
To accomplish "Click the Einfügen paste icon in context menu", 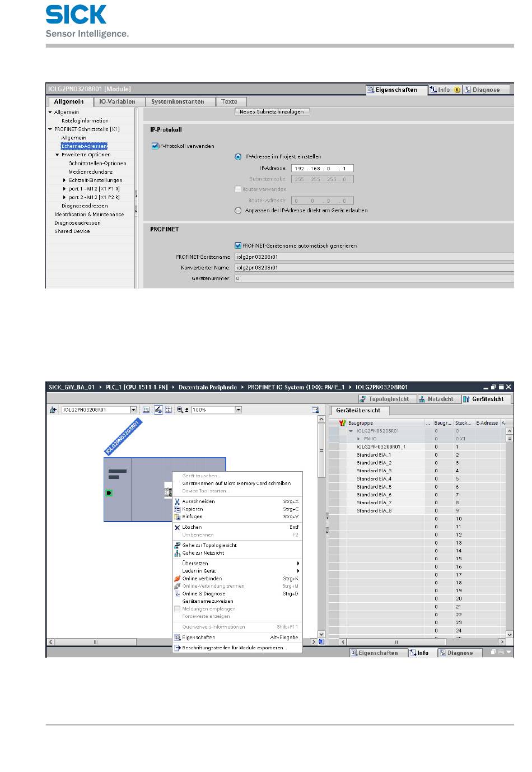I will (x=177, y=517).
